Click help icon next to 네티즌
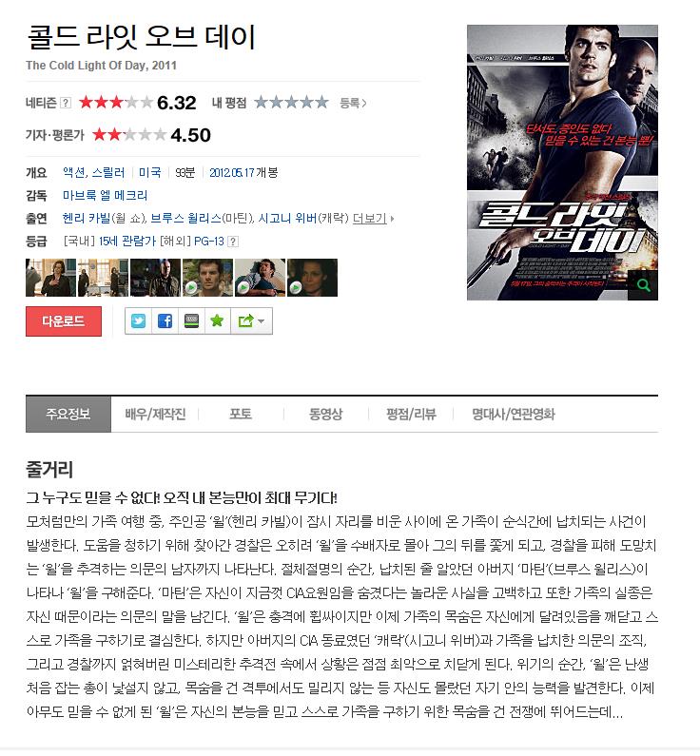Screen dimensions: 700x756 tap(66, 103)
